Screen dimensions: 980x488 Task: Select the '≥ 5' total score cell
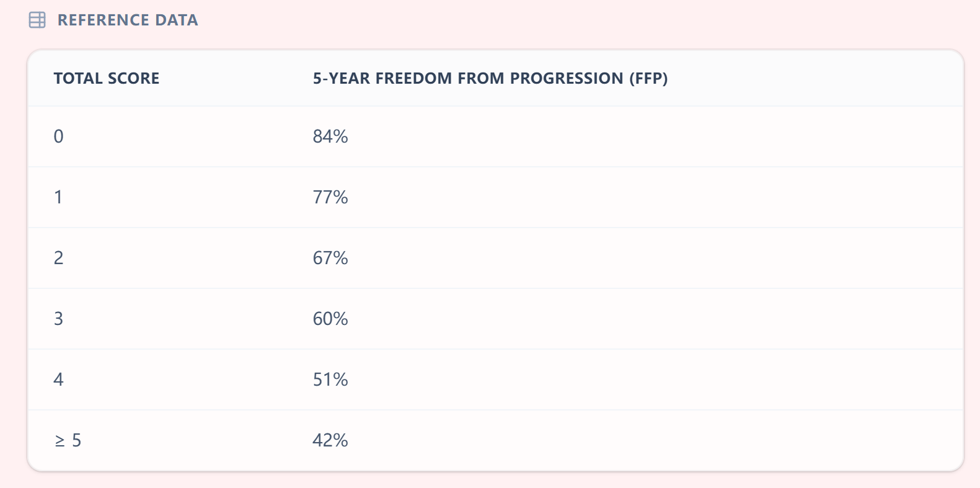coord(68,440)
